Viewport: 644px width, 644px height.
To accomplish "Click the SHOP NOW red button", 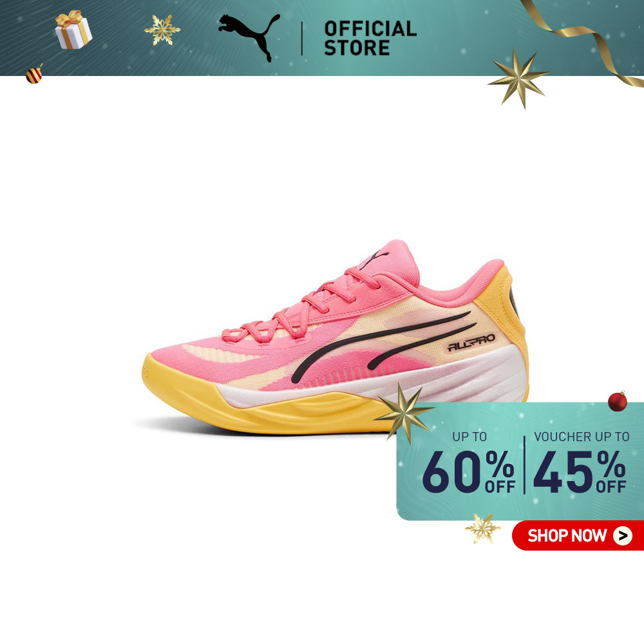I will click(x=578, y=536).
